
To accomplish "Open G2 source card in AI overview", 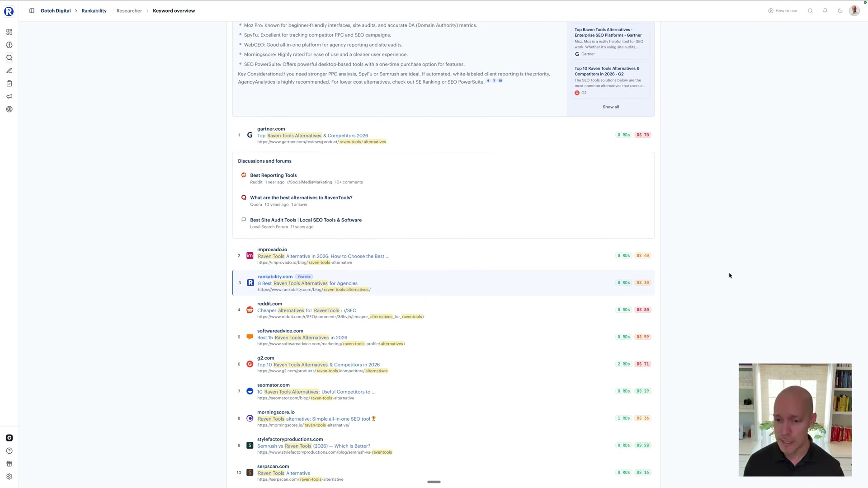I will (611, 80).
